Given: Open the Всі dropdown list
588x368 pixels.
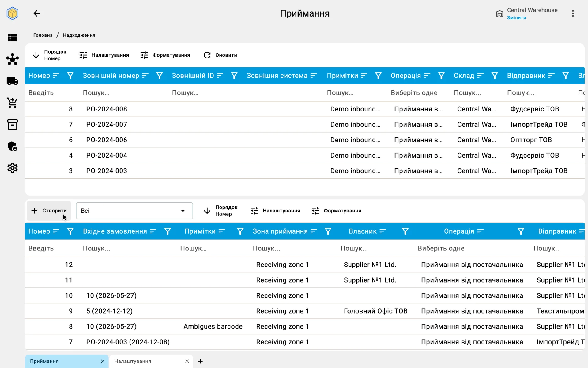Looking at the screenshot, I should tap(134, 211).
